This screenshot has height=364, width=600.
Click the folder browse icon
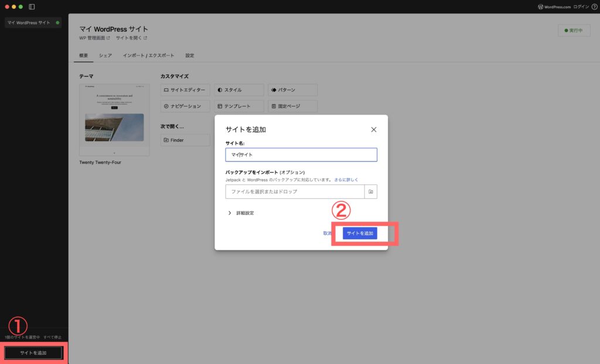pyautogui.click(x=371, y=191)
